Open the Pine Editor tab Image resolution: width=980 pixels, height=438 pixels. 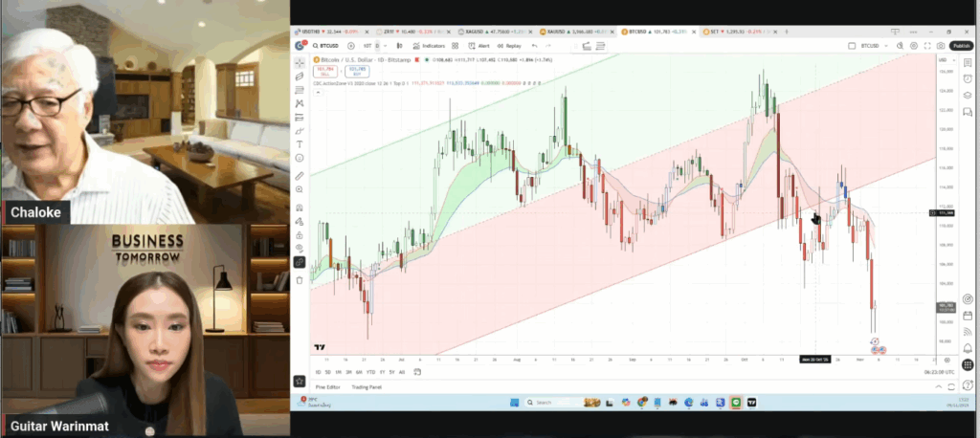tap(327, 386)
